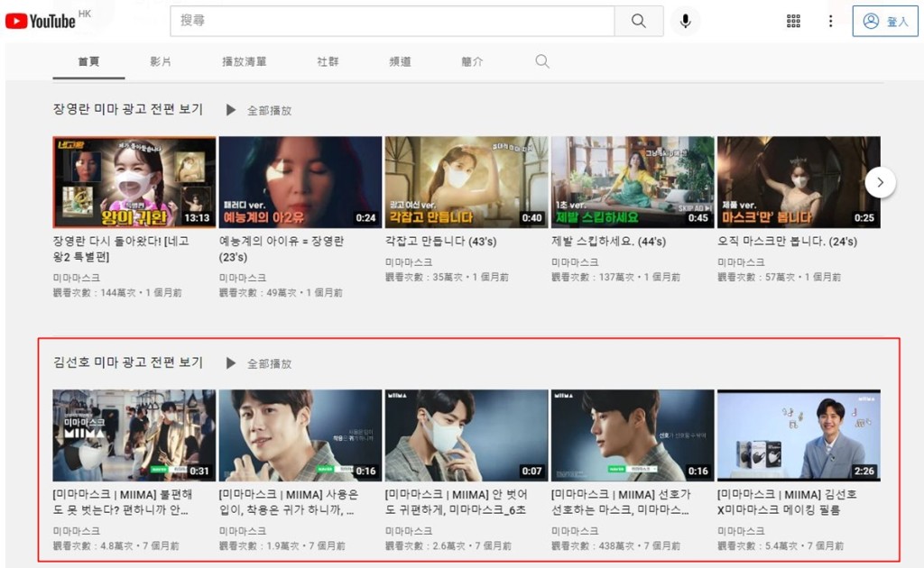Viewport: 924px width, 568px height.
Task: Open title 선호가 선호하는 마스크
Action: (621, 502)
